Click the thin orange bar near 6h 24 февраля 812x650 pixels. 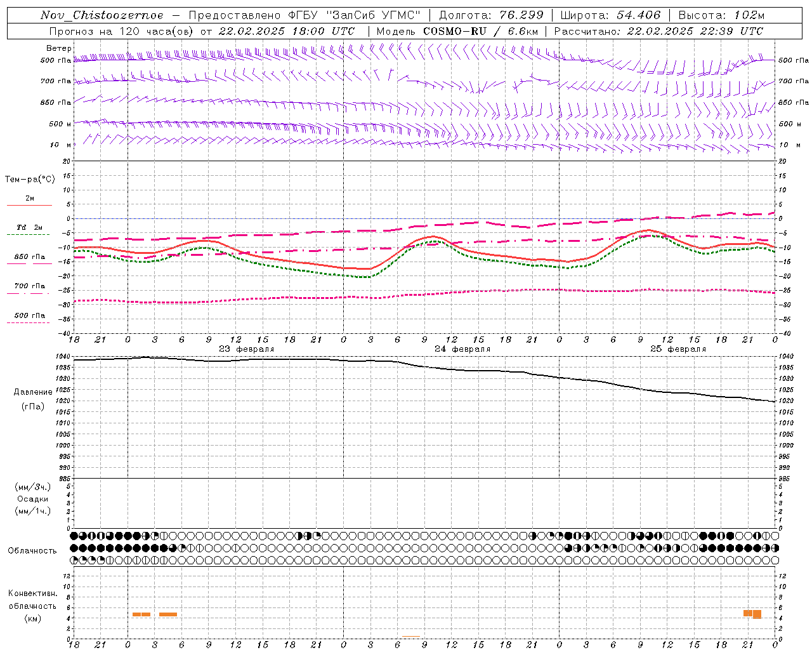click(411, 637)
